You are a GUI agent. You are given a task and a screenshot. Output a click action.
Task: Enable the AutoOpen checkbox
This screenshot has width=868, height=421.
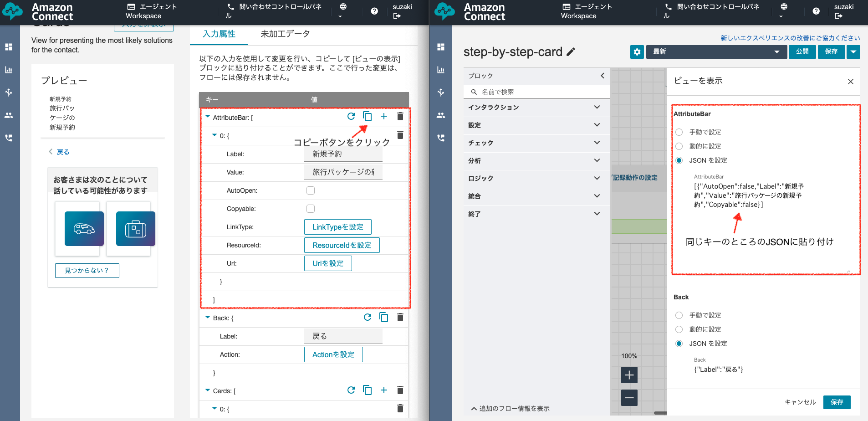tap(311, 190)
